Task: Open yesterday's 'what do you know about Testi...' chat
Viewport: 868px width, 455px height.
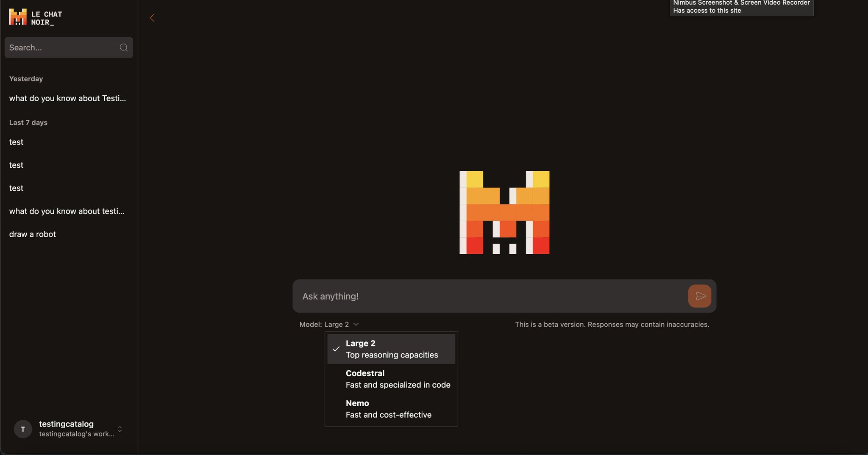Action: (68, 98)
